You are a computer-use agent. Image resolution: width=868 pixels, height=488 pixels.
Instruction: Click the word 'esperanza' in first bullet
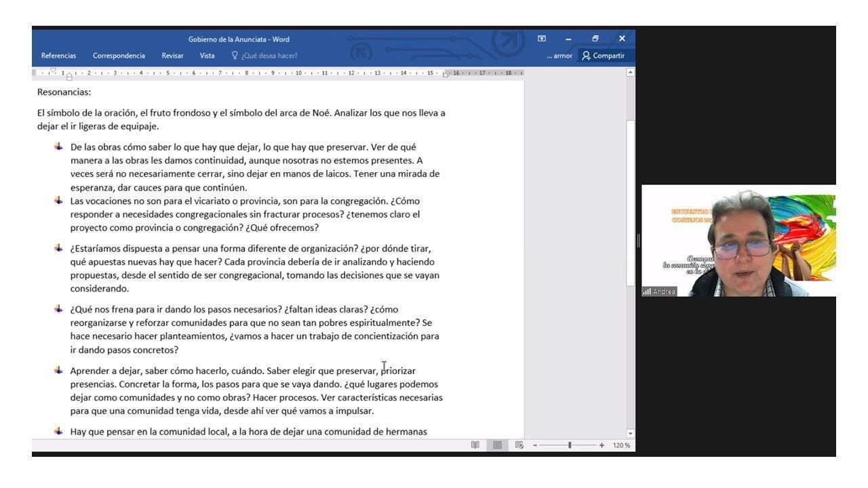tap(92, 188)
